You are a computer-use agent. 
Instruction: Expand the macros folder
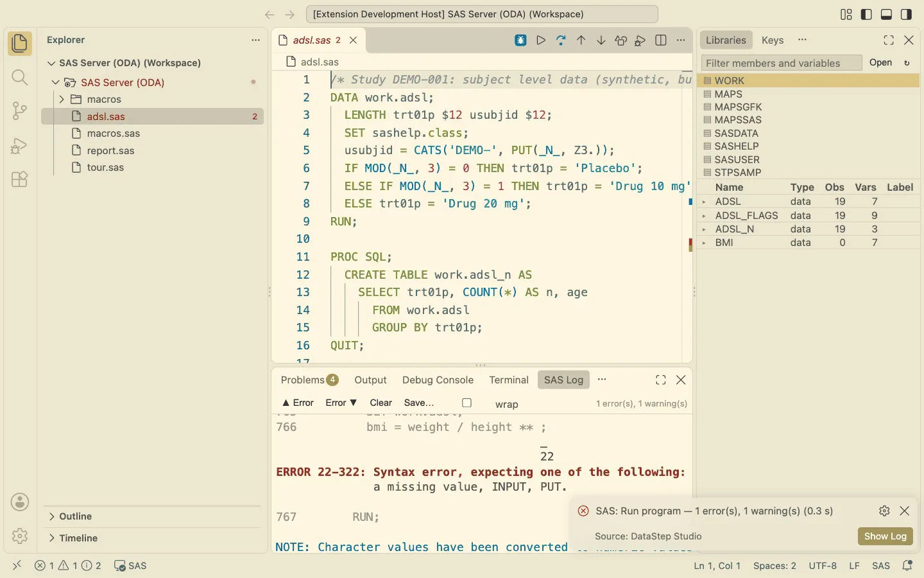point(62,100)
